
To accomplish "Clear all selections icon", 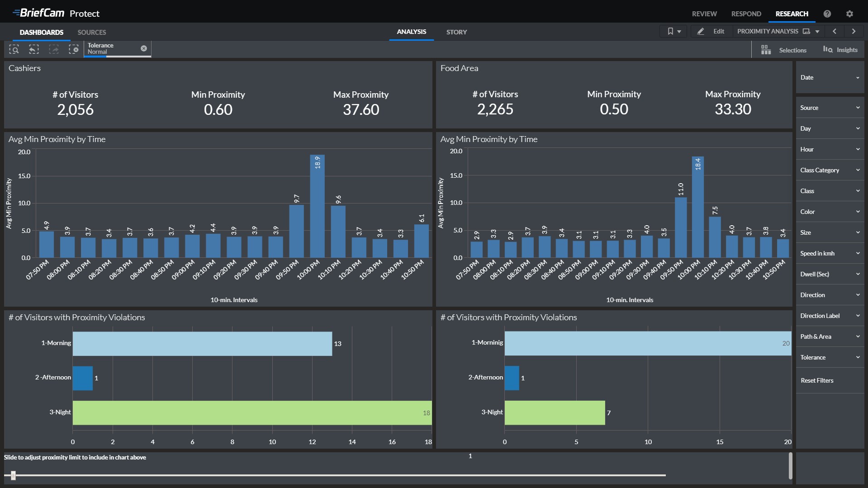I will point(74,49).
